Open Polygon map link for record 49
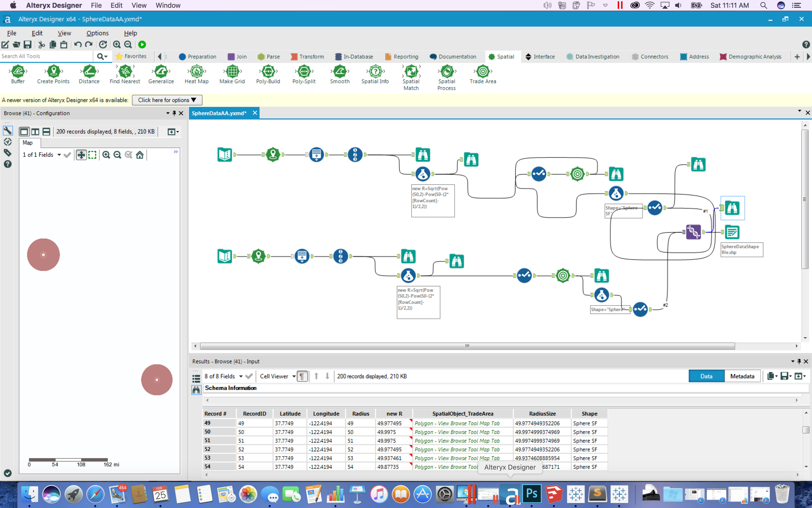Viewport: 812px width, 508px height. [x=457, y=423]
